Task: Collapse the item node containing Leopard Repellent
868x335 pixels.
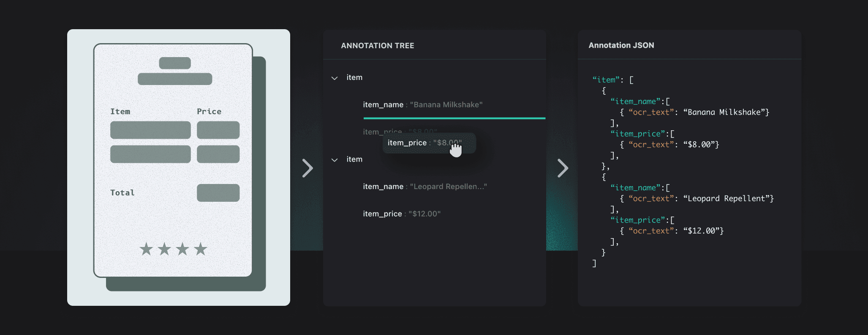Action: click(x=335, y=160)
